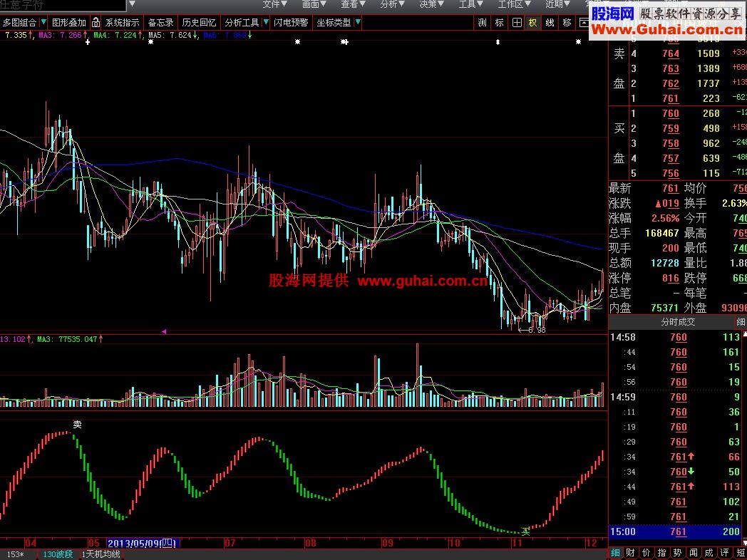Click the 标 marker icon
747x560 pixels.
point(499,22)
